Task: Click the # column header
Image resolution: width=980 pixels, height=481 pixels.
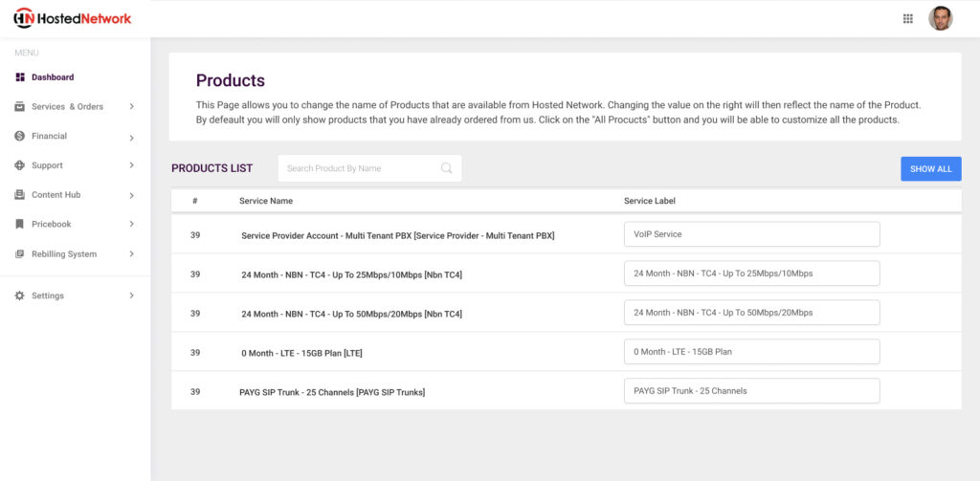Action: coord(195,201)
